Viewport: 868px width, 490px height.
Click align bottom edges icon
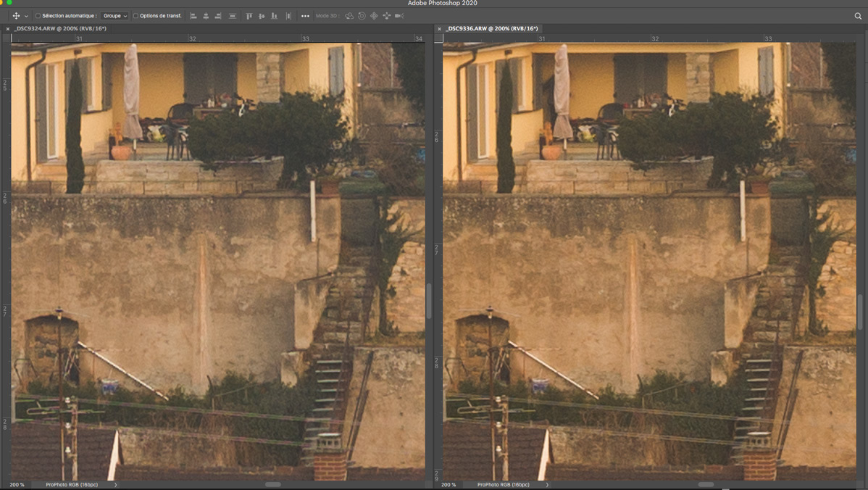click(274, 16)
